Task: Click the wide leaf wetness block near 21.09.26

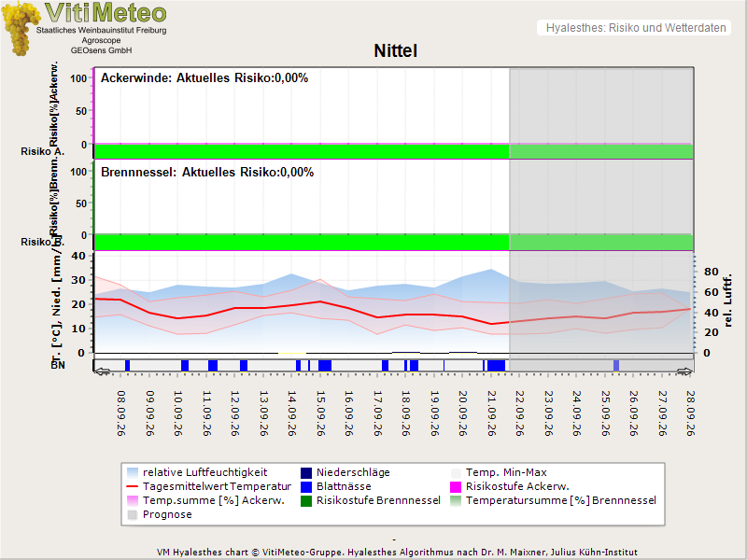Action: [x=496, y=366]
